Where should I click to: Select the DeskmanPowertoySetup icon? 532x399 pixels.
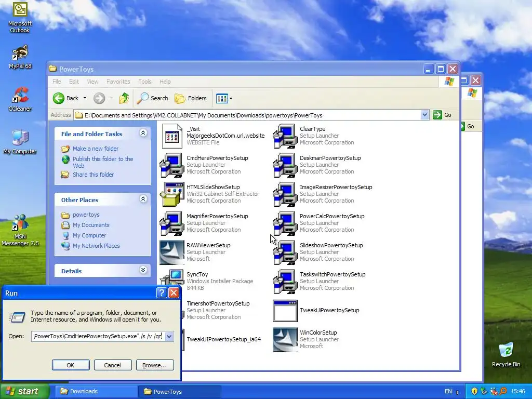285,165
